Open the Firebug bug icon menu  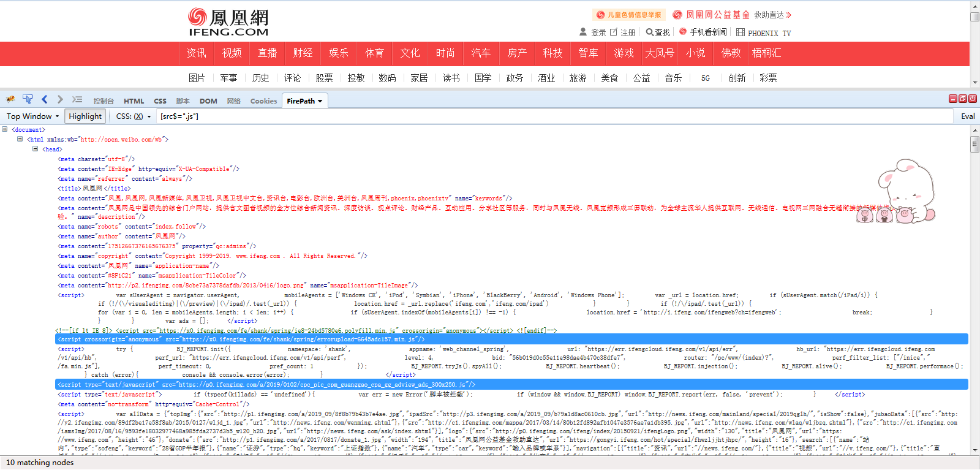pos(10,99)
